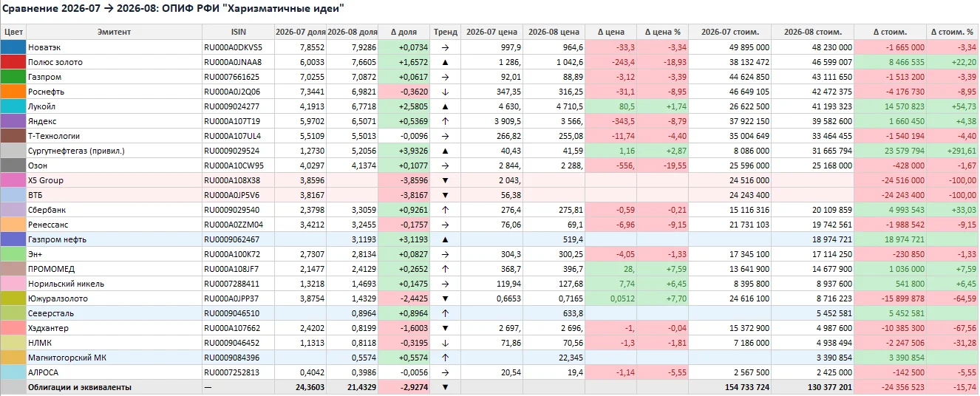Click the Δ цена % column header
The image size is (980, 396).
tap(662, 32)
